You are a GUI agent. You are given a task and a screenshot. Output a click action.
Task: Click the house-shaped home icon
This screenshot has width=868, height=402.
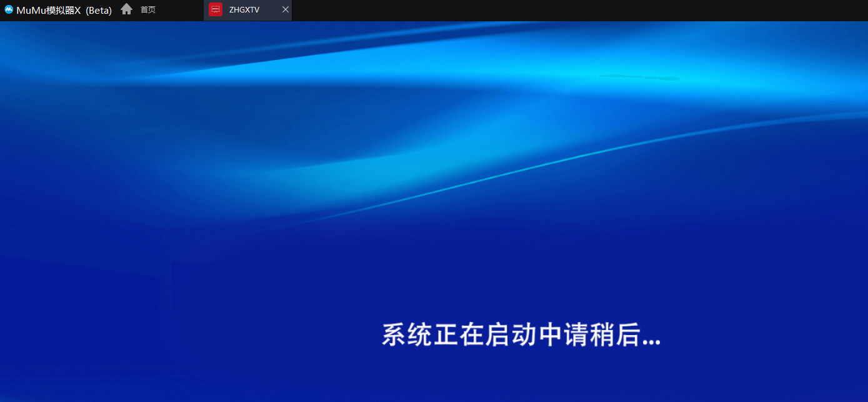127,9
